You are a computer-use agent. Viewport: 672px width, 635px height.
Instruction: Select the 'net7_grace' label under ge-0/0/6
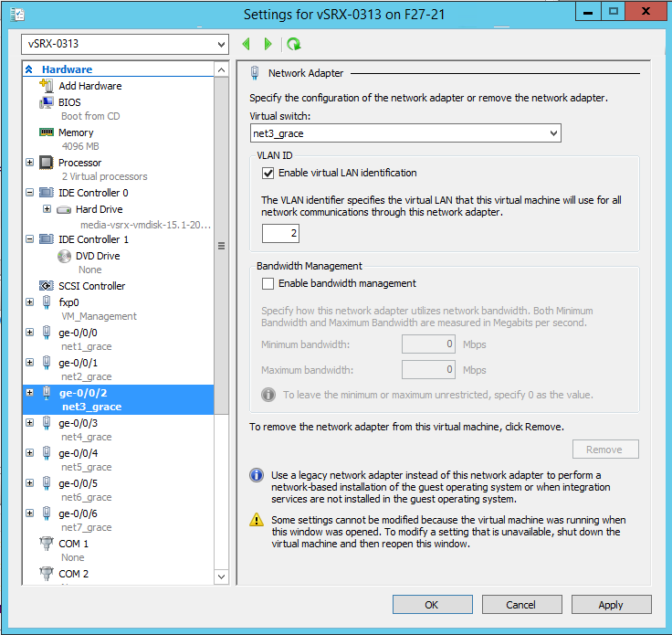pyautogui.click(x=87, y=527)
